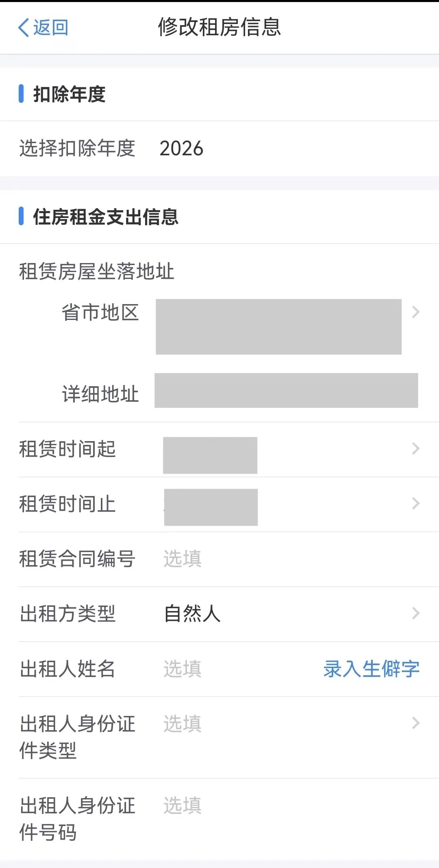Image resolution: width=439 pixels, height=868 pixels.
Task: Tap 出租人身份证件类型 选填 placeholder
Action: click(182, 724)
